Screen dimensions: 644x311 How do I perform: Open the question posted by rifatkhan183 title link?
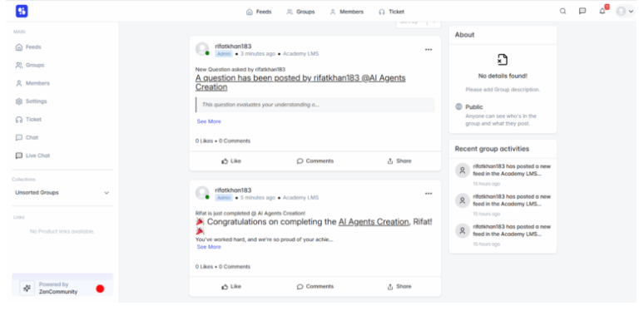coord(300,82)
